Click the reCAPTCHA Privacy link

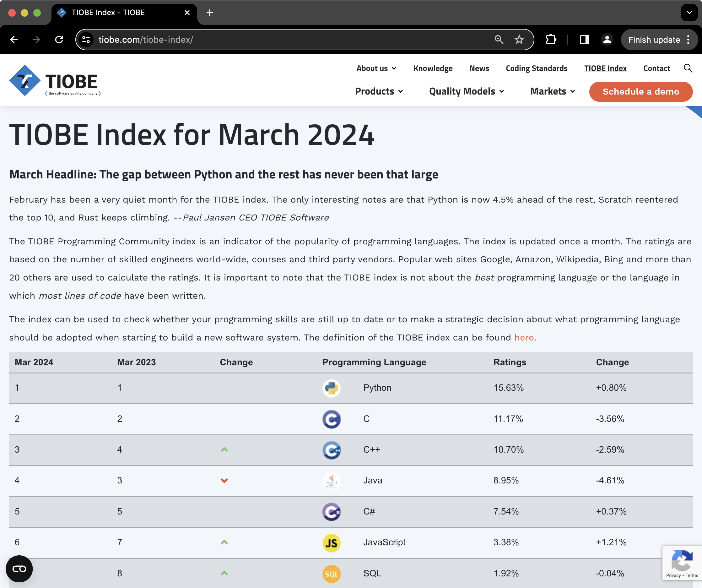(x=673, y=575)
